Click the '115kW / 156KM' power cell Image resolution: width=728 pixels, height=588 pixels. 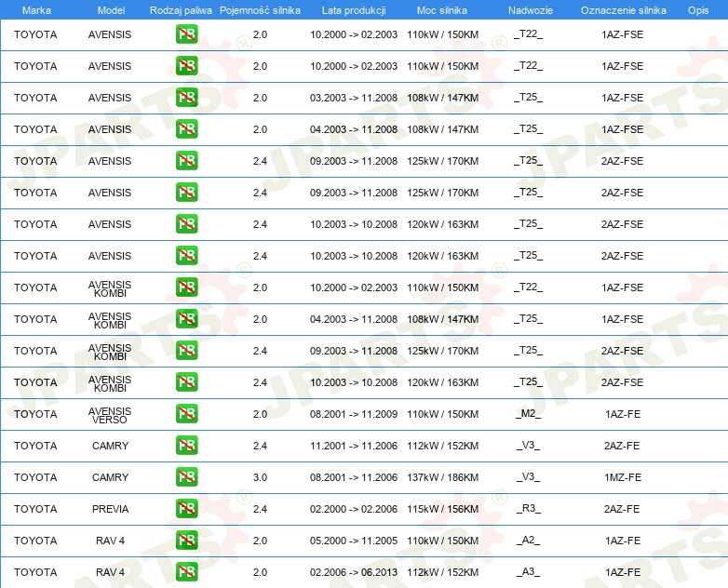(442, 509)
